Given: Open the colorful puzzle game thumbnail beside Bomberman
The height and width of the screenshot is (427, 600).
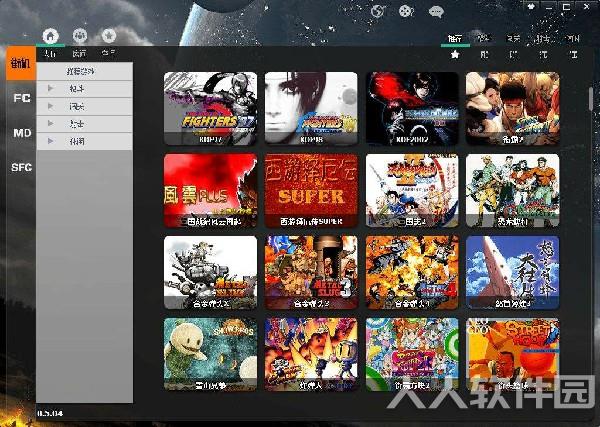Looking at the screenshot, I should tap(412, 354).
